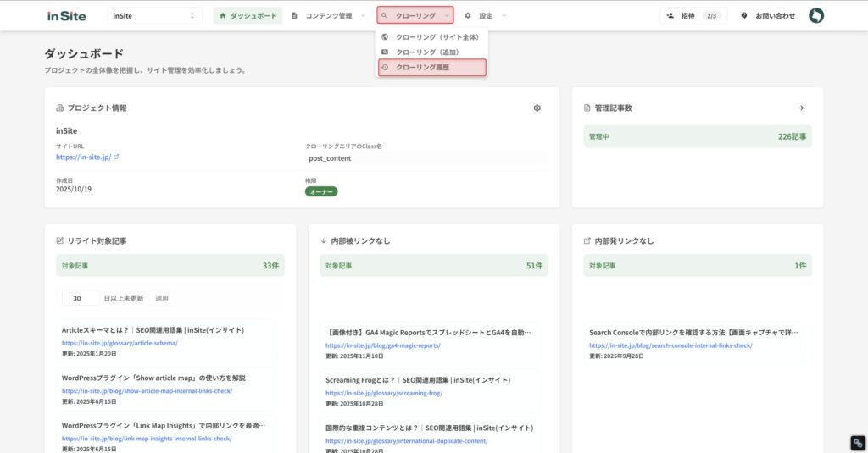The height and width of the screenshot is (453, 868).
Task: Open the Search Consoleで内部リンクを確認する方法 article
Action: [x=693, y=333]
